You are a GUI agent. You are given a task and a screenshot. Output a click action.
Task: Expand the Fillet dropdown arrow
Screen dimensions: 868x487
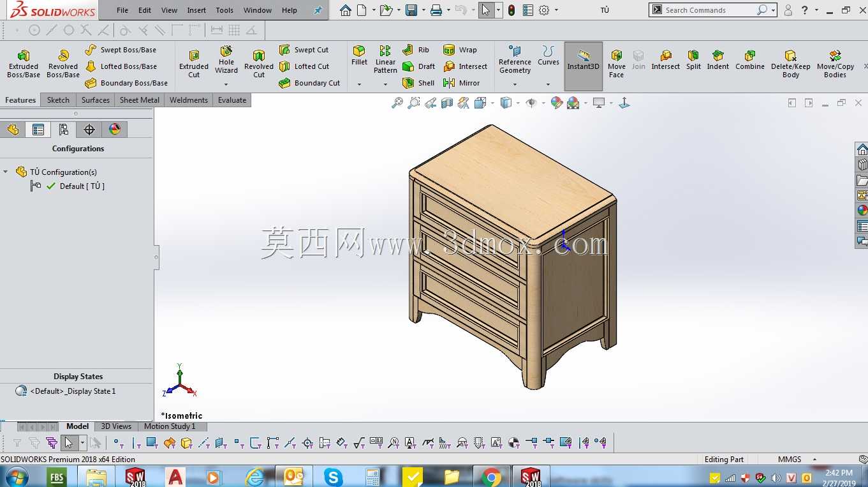(x=359, y=84)
